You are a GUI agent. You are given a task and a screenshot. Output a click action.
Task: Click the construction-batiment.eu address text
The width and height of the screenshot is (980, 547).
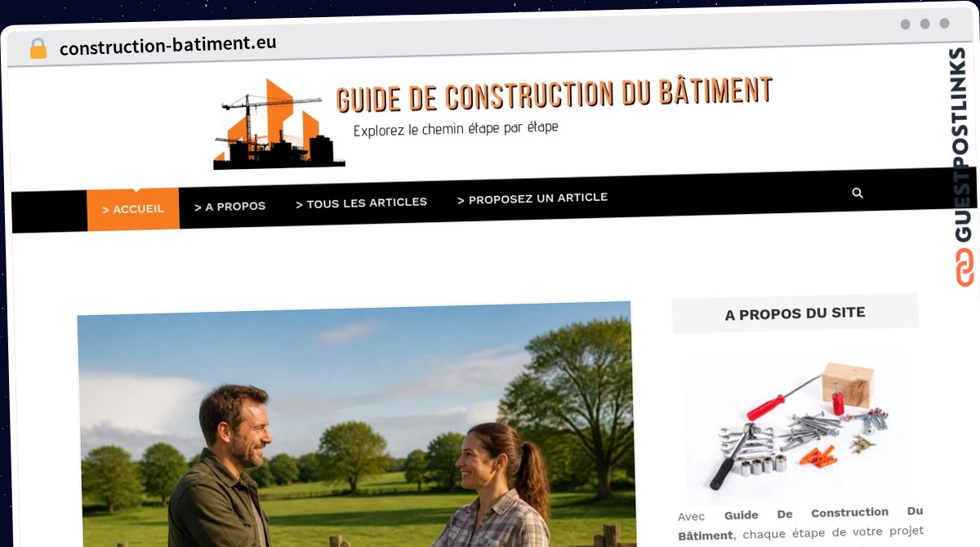pyautogui.click(x=167, y=45)
